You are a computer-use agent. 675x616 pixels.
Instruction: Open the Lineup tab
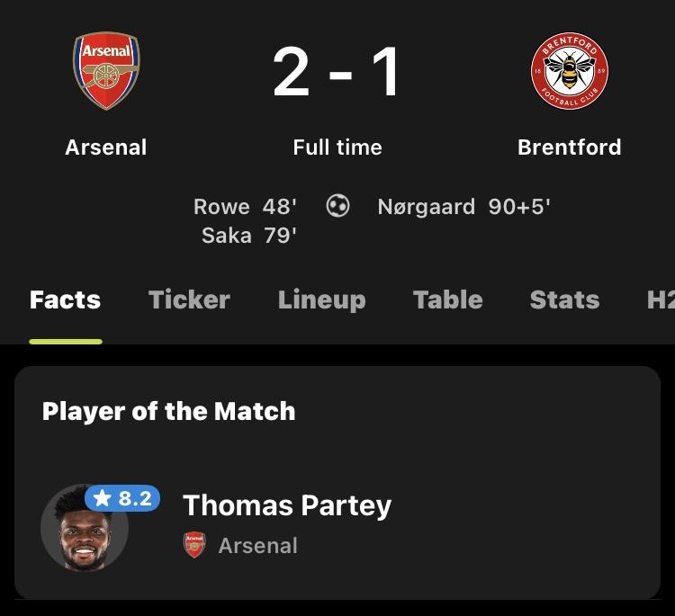[321, 299]
